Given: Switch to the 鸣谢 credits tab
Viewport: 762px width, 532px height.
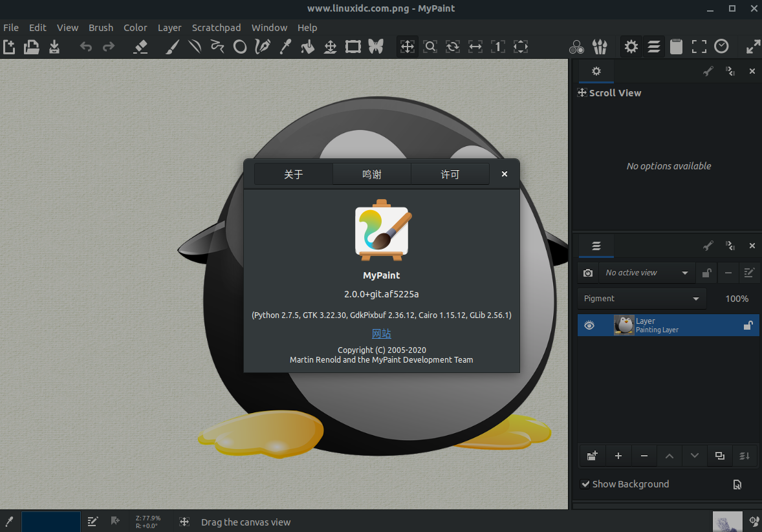Looking at the screenshot, I should (372, 175).
